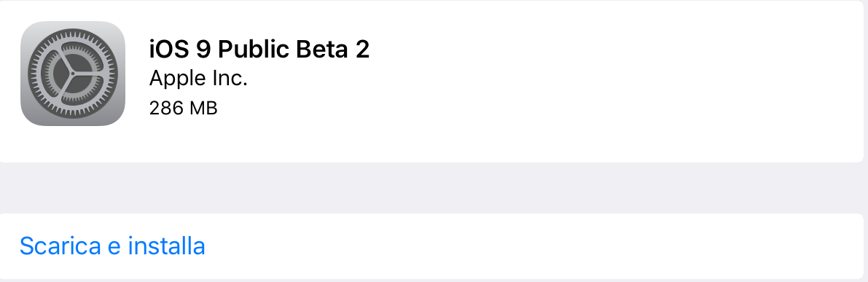Tap the Settings gear icon

click(x=73, y=74)
